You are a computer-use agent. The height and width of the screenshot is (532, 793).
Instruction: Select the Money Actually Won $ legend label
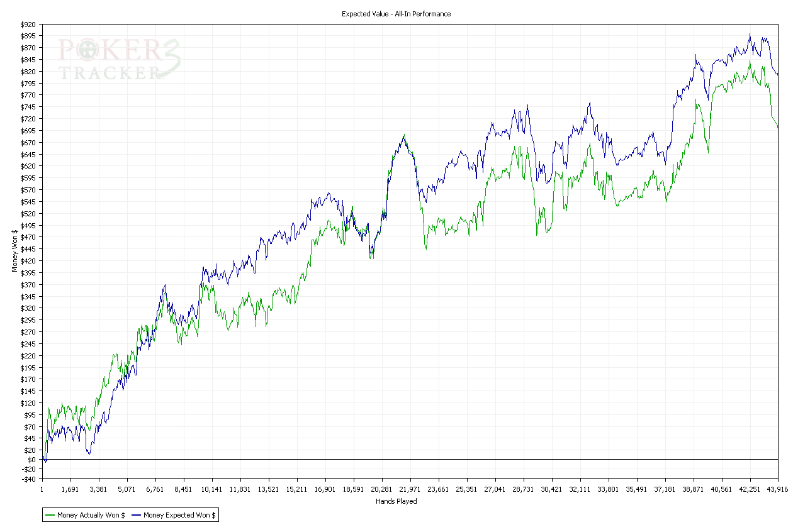click(91, 515)
